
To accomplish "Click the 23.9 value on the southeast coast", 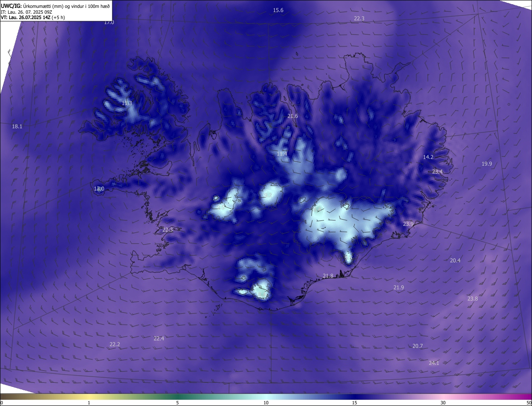I will click(408, 224).
